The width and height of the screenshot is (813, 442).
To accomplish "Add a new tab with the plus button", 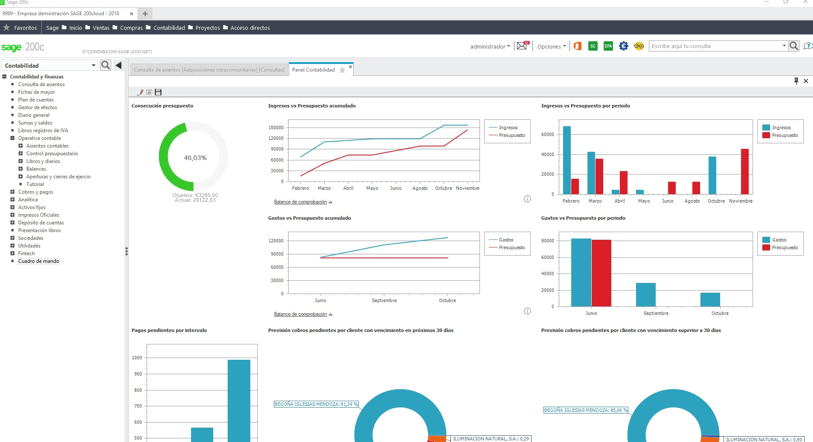I will click(x=145, y=13).
